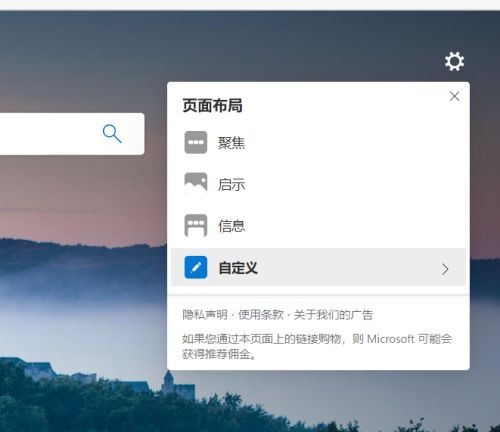The image size is (500, 432).
Task: Open the 隐私声明 link
Action: pyautogui.click(x=205, y=315)
